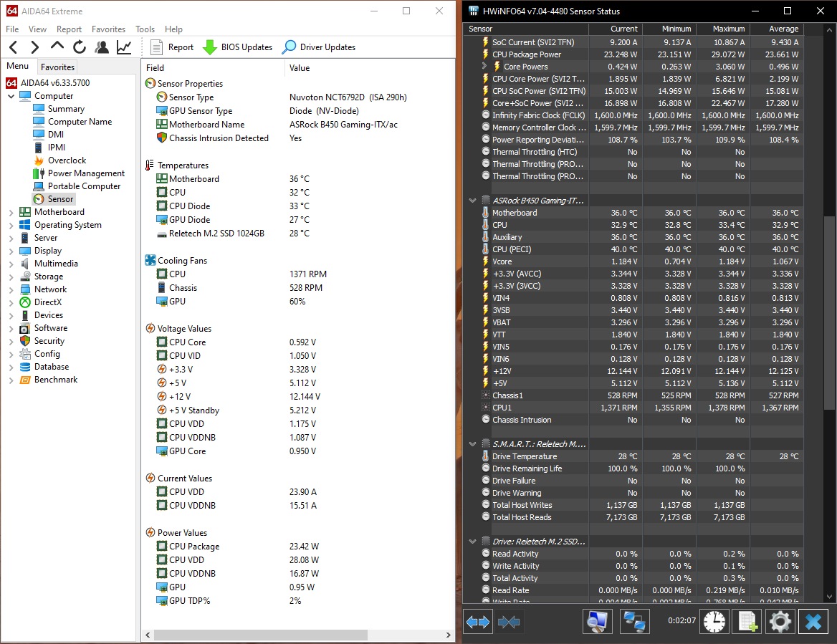This screenshot has height=644, width=837.
Task: Click the Maximum column header in HWiNFO
Action: coord(723,29)
